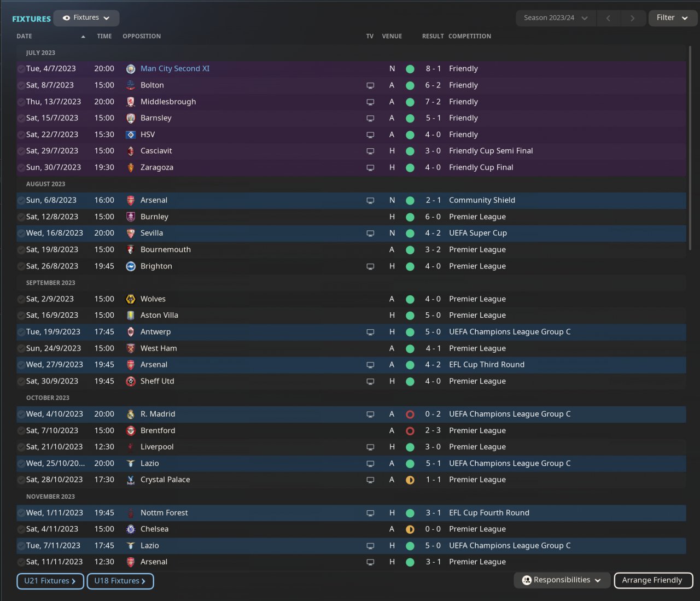Screen dimensions: 700x601
Task: Click the Brighton club badge icon
Action: 131,266
